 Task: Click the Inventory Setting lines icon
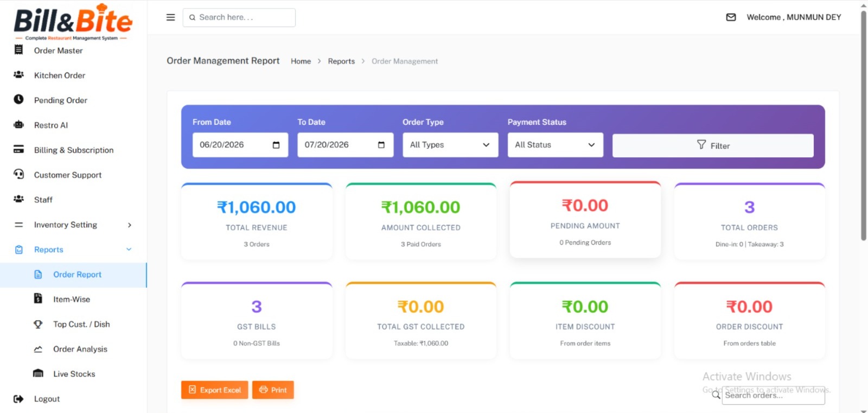18,225
